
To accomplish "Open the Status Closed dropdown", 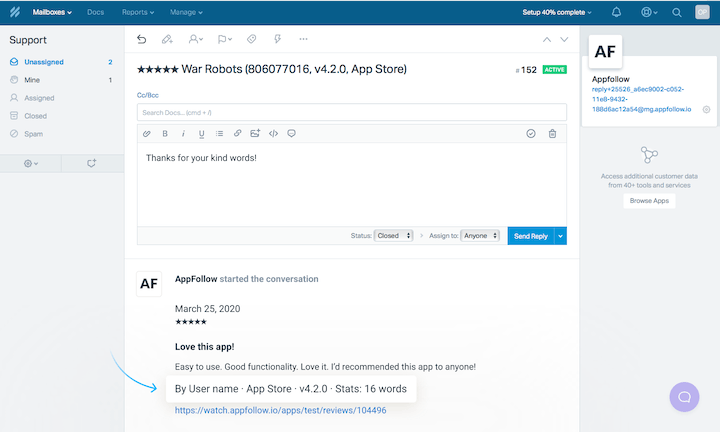I will click(394, 236).
